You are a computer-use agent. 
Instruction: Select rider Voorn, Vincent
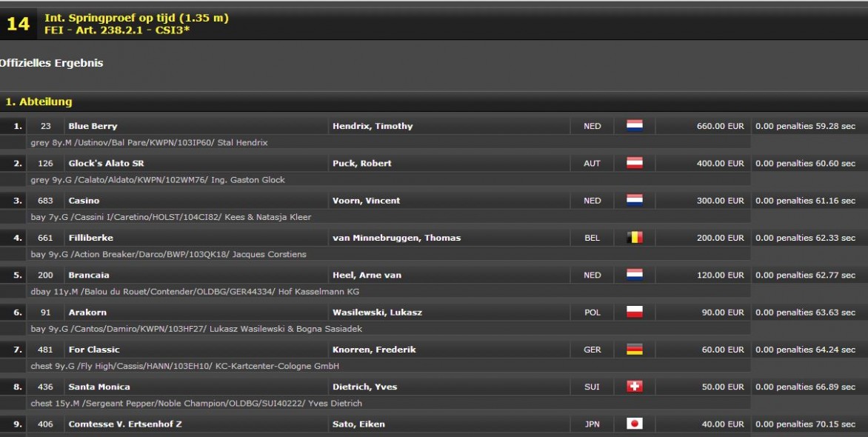[x=367, y=201]
